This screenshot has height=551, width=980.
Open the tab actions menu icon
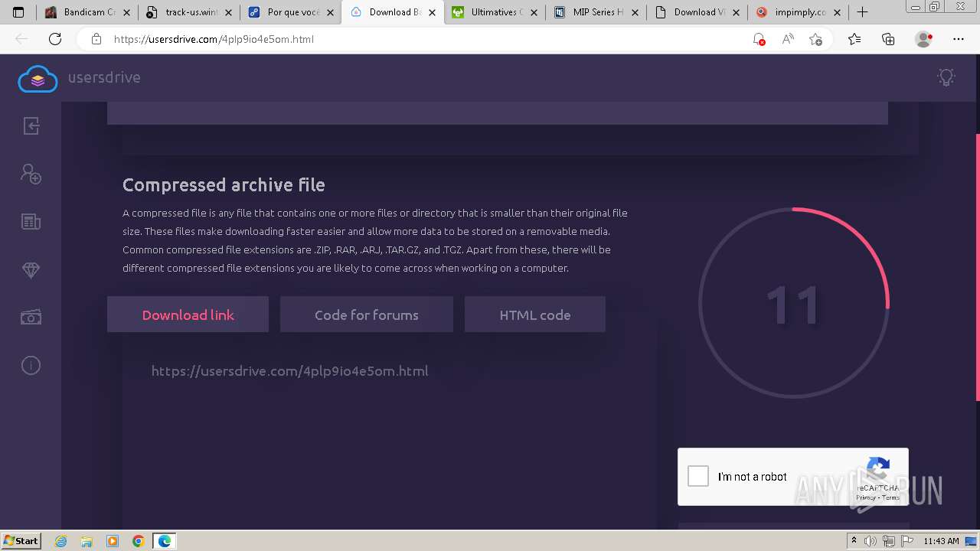click(x=18, y=12)
